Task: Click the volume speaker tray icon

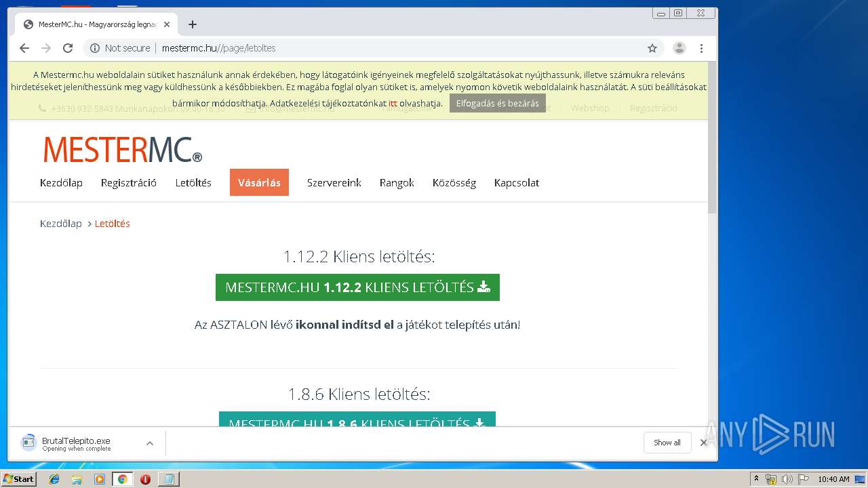Action: 787,479
